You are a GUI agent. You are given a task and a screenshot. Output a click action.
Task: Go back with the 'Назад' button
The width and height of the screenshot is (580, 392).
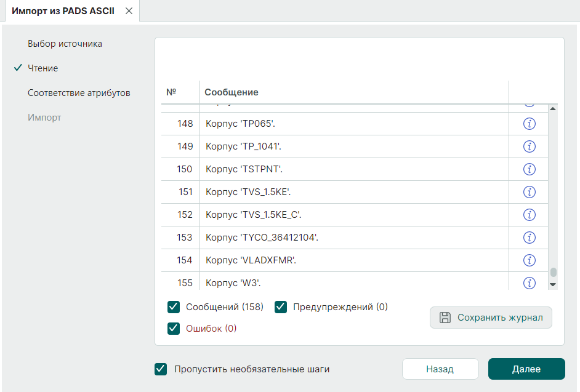coord(440,369)
